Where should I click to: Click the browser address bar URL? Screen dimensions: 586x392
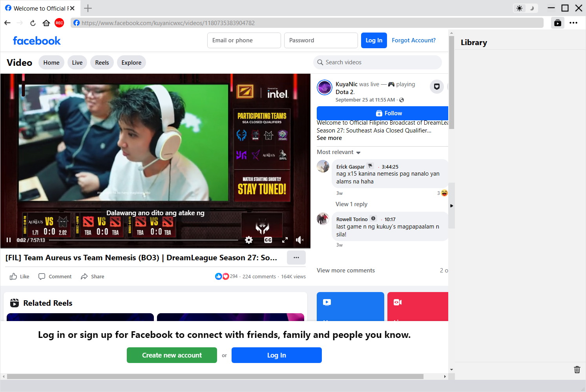tap(168, 23)
